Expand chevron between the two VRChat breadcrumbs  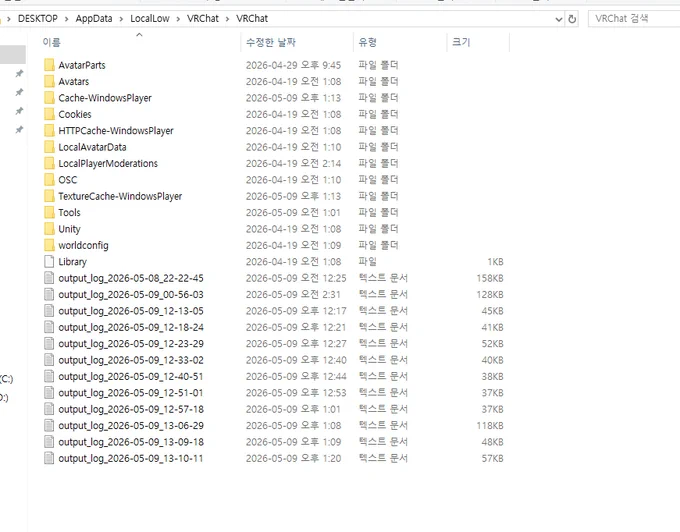[227, 19]
